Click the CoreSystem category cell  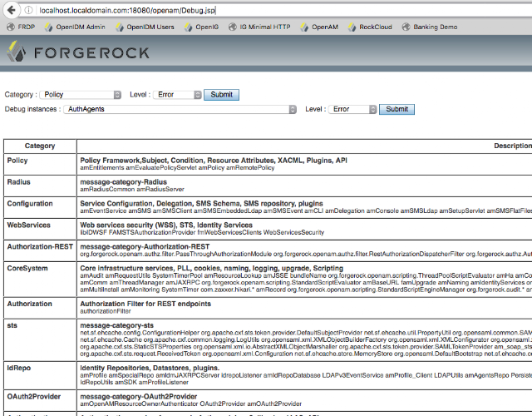[x=40, y=279]
